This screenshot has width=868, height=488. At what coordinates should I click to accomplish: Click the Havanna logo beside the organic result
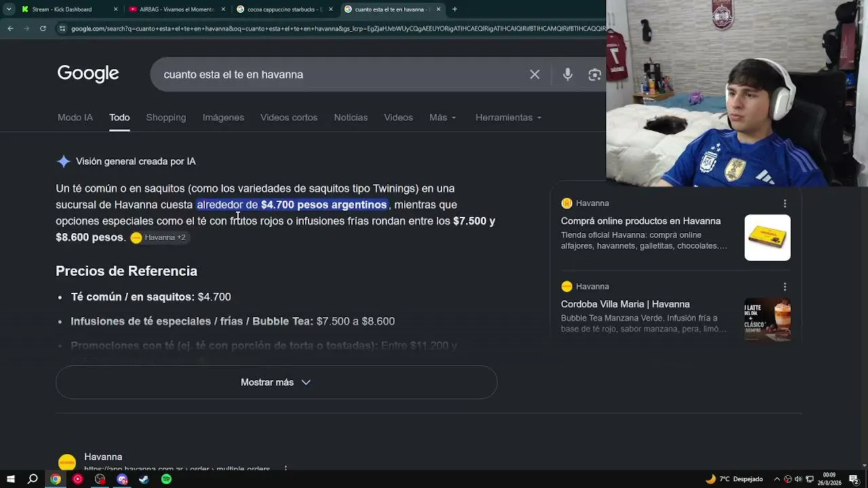[66, 463]
